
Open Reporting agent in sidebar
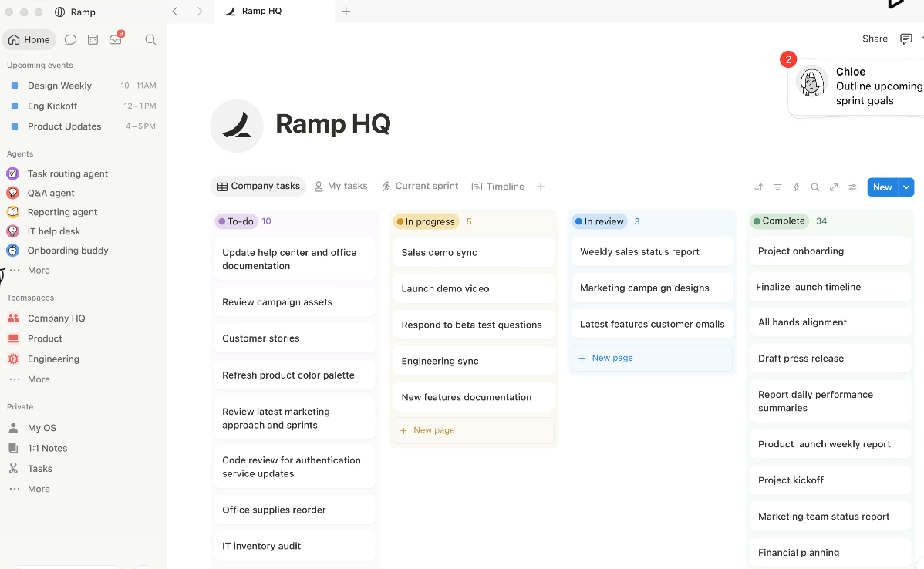(62, 212)
